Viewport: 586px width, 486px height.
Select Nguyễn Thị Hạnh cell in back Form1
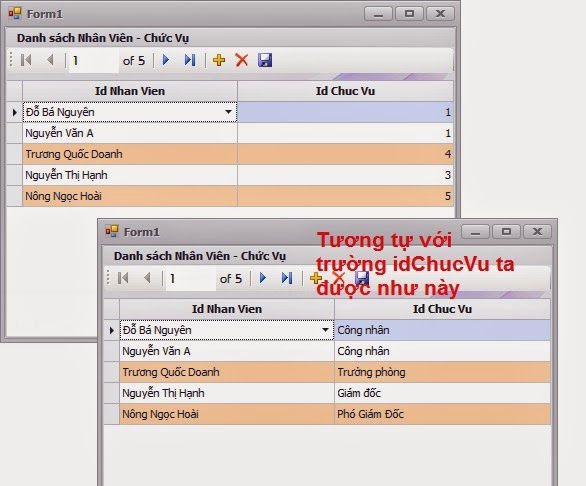point(130,175)
